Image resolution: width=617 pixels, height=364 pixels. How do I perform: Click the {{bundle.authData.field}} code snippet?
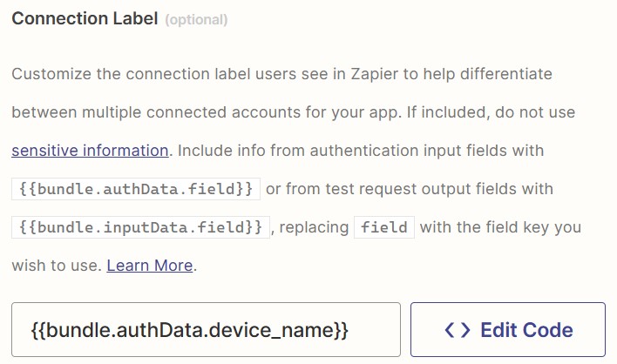[x=136, y=189]
